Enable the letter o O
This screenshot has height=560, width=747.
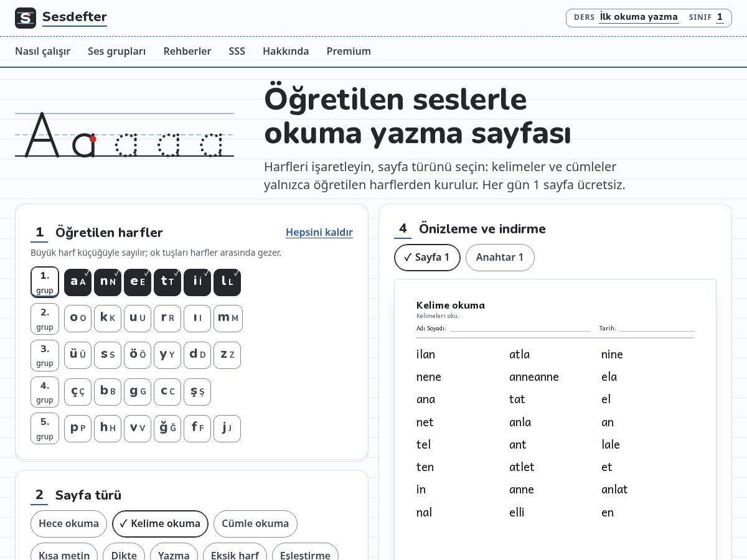pyautogui.click(x=78, y=318)
